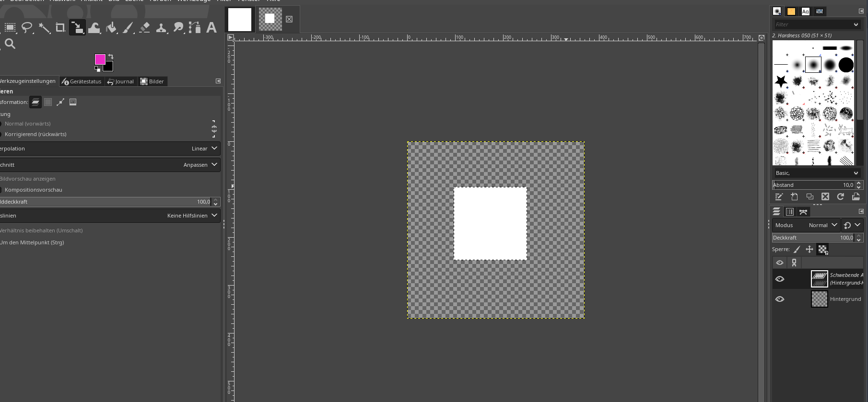Swap foreground and background colors
Viewport: 868px width, 402px height.
pyautogui.click(x=111, y=57)
